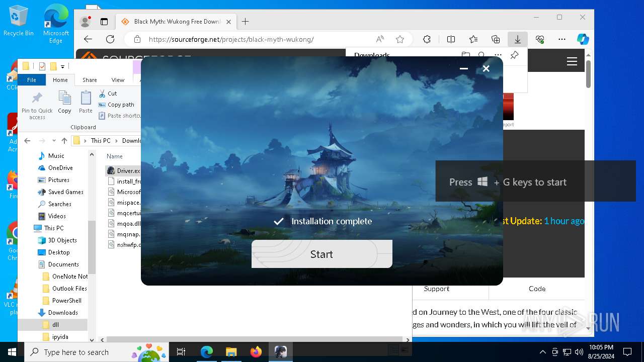Open the Read Aloud icon in the address bar
Screen dimensions: 644x362
[x=380, y=39]
